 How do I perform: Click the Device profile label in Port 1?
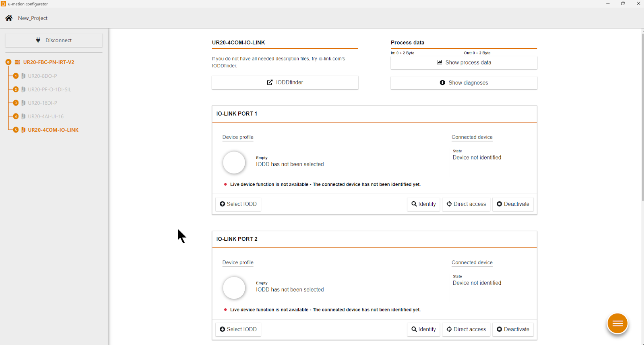(x=238, y=137)
